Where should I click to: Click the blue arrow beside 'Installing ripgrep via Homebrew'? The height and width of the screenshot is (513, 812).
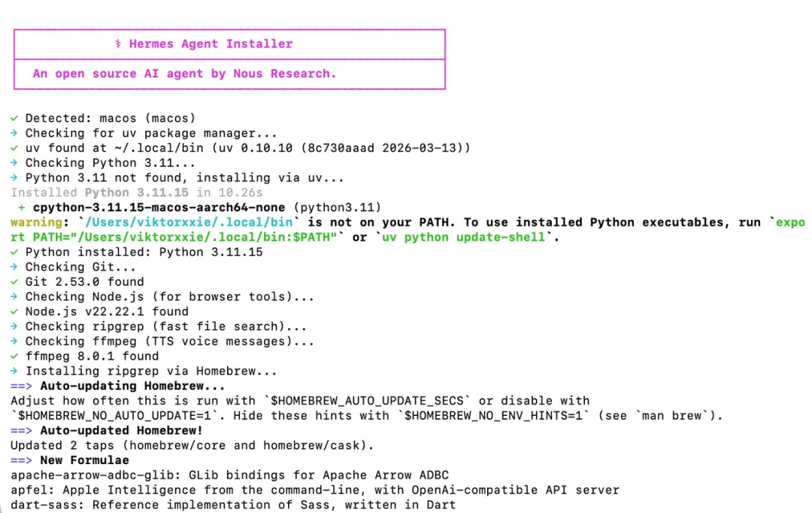[14, 371]
